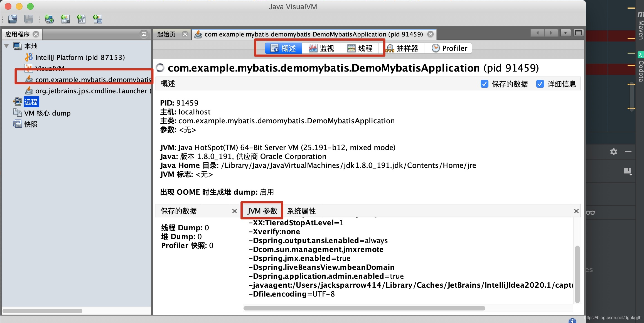Screen dimensions: 644x323
Task: Click the Save toolbar icon
Action: [28, 19]
